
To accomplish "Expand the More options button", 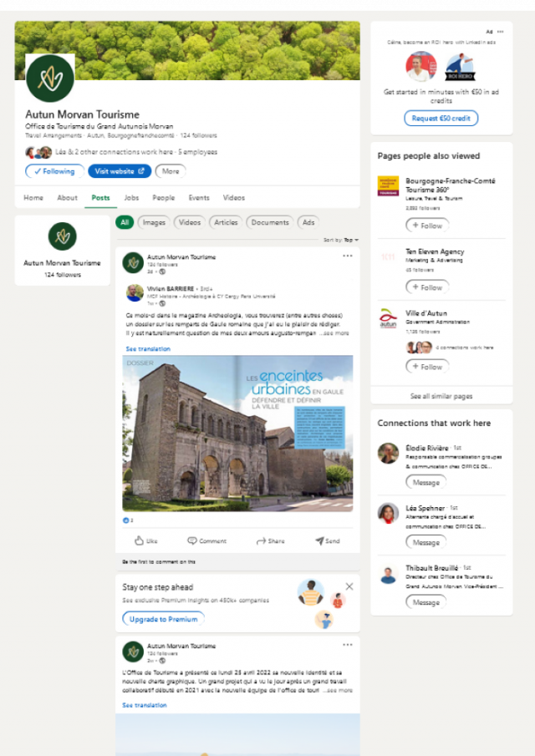I will [171, 171].
